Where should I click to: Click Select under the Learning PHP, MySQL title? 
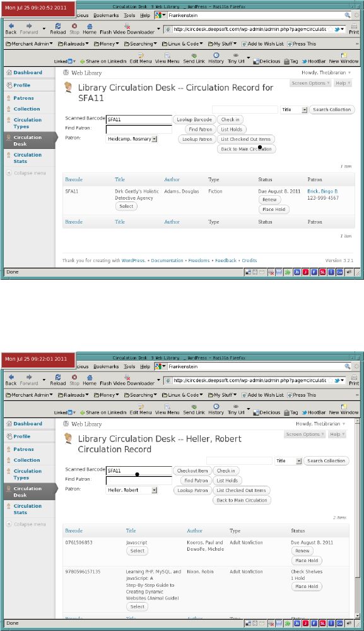[137, 606]
